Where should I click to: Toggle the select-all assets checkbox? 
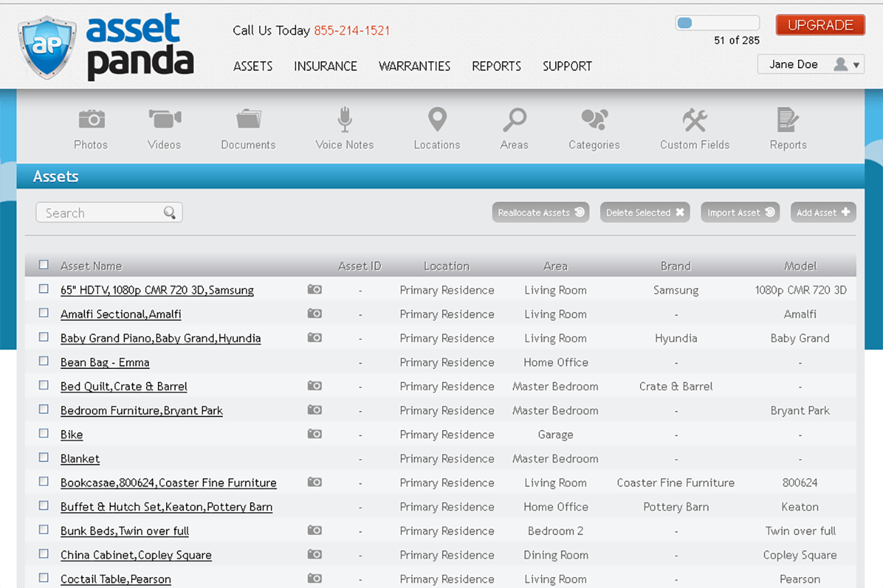click(x=44, y=265)
